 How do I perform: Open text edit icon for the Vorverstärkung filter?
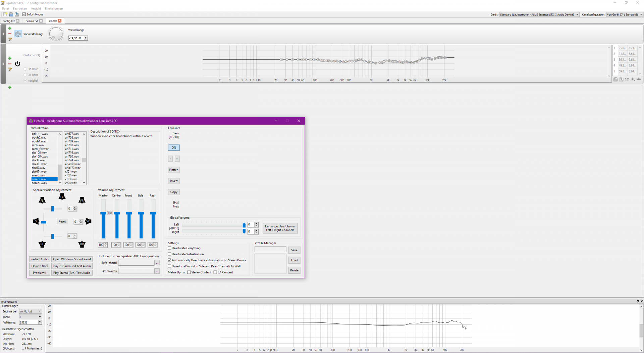tap(10, 40)
